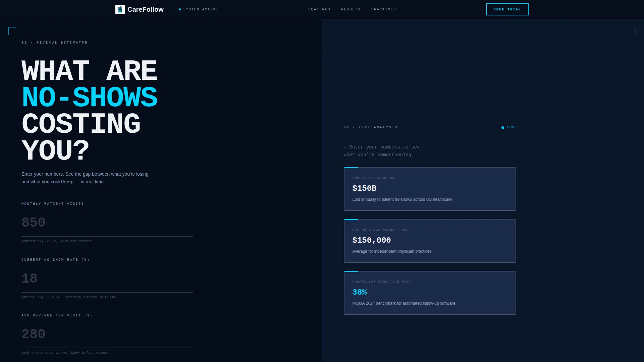The width and height of the screenshot is (644, 362).
Task: Click the CareFollow brand name
Action: 146,9
